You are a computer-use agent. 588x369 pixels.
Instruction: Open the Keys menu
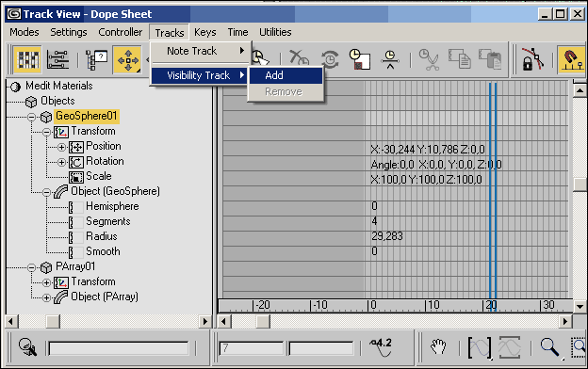coord(205,32)
